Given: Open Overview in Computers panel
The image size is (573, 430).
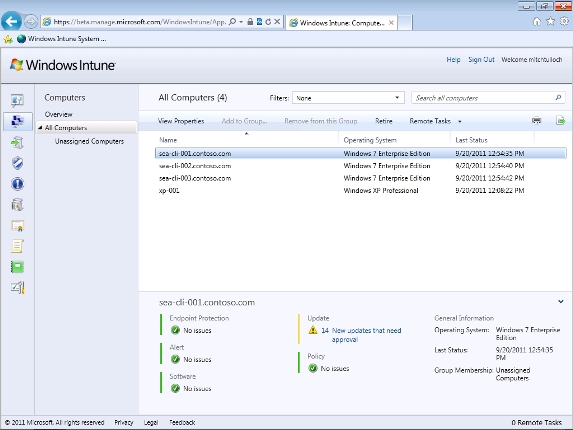Looking at the screenshot, I should click(58, 114).
